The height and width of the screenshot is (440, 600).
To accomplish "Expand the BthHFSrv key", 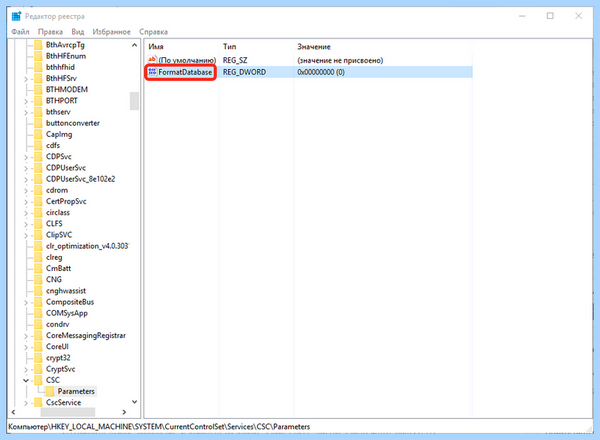I will coord(26,79).
